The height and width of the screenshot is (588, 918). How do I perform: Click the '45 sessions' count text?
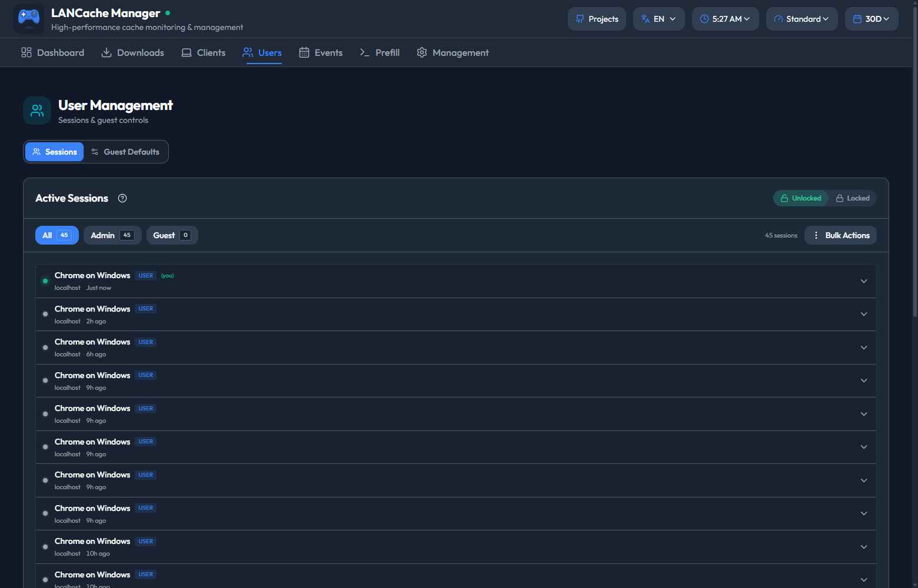click(x=781, y=235)
